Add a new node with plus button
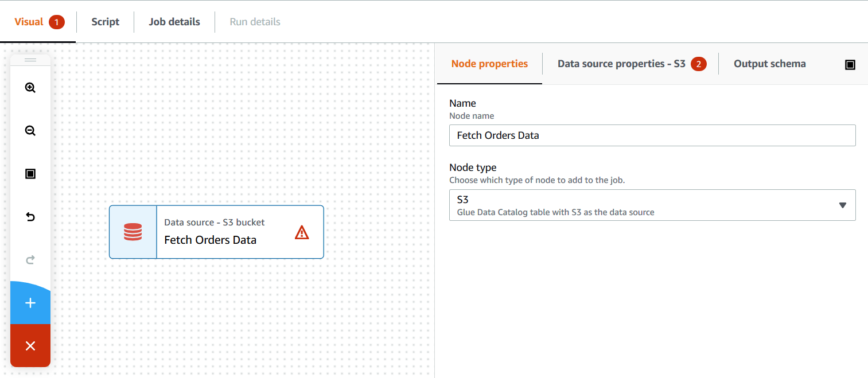868x378 pixels. tap(30, 303)
